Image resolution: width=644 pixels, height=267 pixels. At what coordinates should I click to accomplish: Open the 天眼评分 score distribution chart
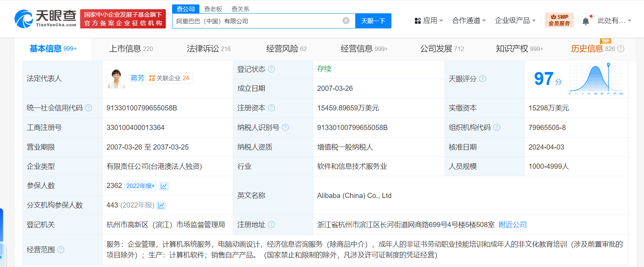pos(596,79)
